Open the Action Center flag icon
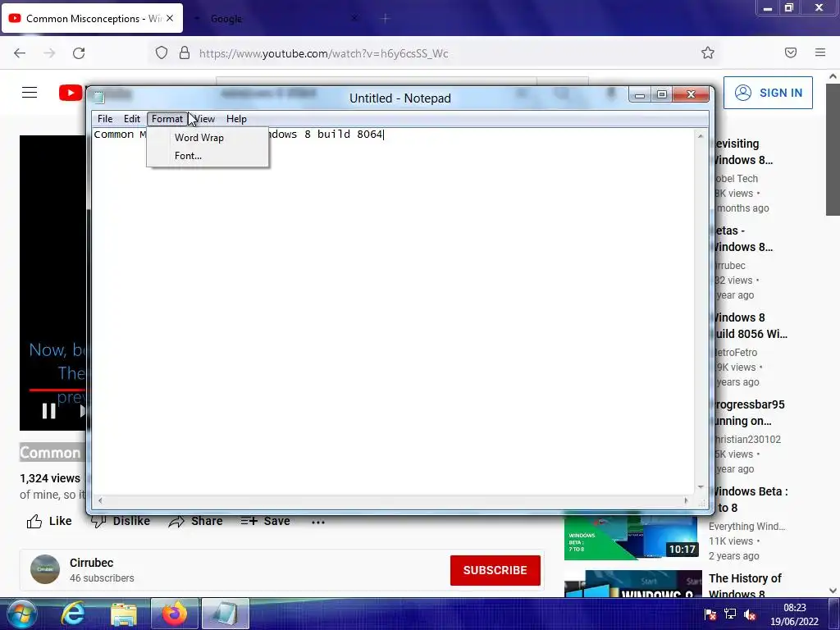The width and height of the screenshot is (840, 630). pyautogui.click(x=710, y=614)
